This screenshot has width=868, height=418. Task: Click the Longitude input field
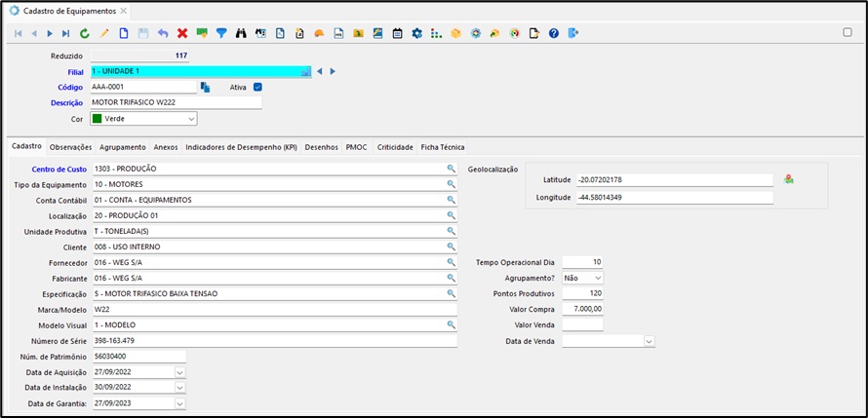click(x=674, y=197)
